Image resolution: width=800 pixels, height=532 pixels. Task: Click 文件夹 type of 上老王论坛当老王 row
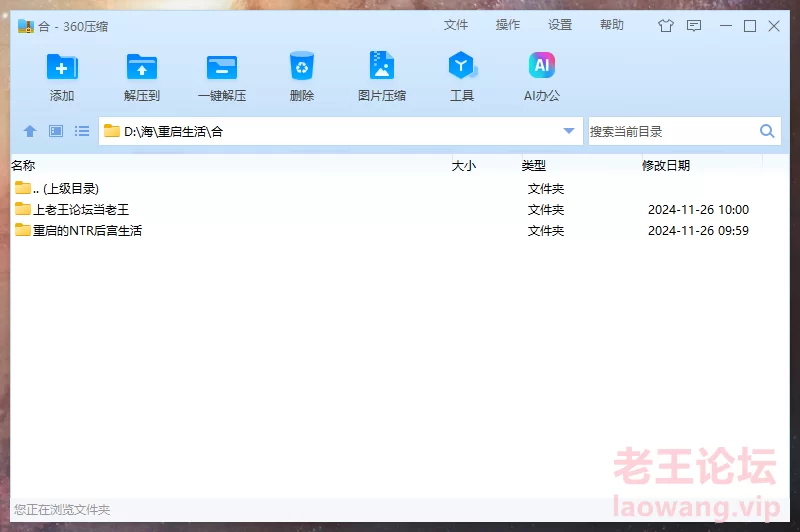546,210
